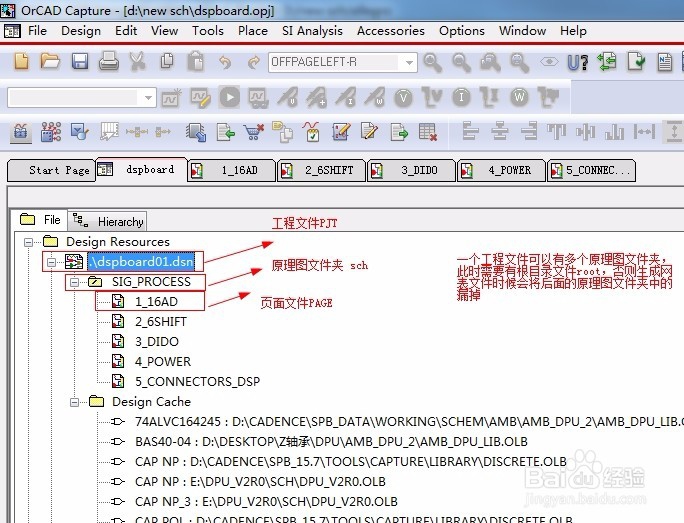This screenshot has width=684, height=523.
Task: Open the OFFPAGELEFT-R dropdown arrow
Action: [409, 62]
